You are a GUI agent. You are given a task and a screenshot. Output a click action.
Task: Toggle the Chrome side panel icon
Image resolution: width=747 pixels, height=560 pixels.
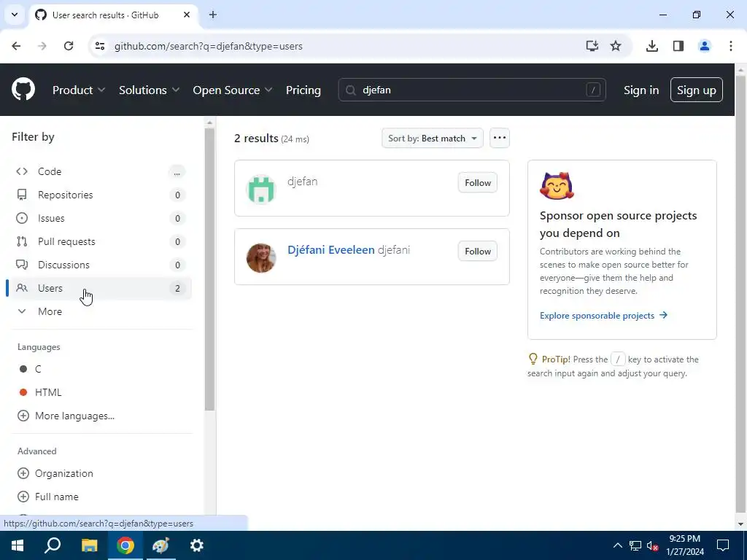(678, 46)
